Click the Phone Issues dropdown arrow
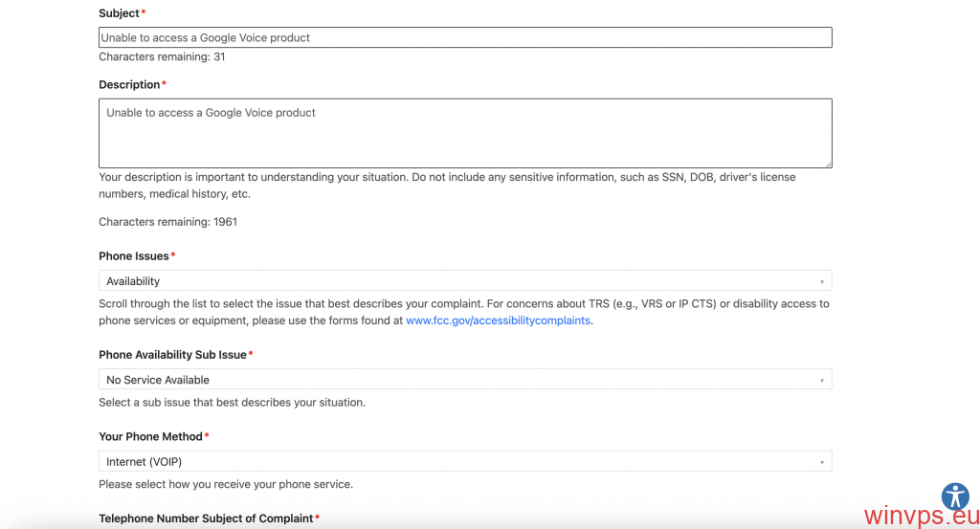Screen dimensions: 980x529 click(822, 282)
